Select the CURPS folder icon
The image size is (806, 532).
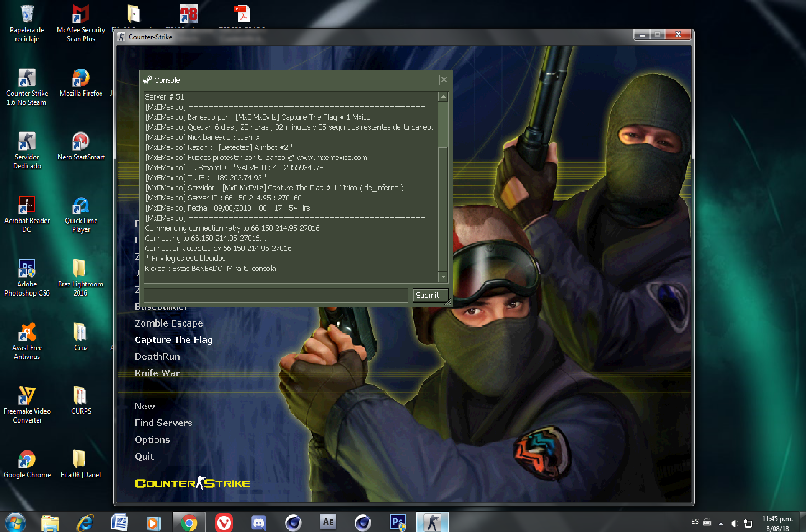click(81, 400)
